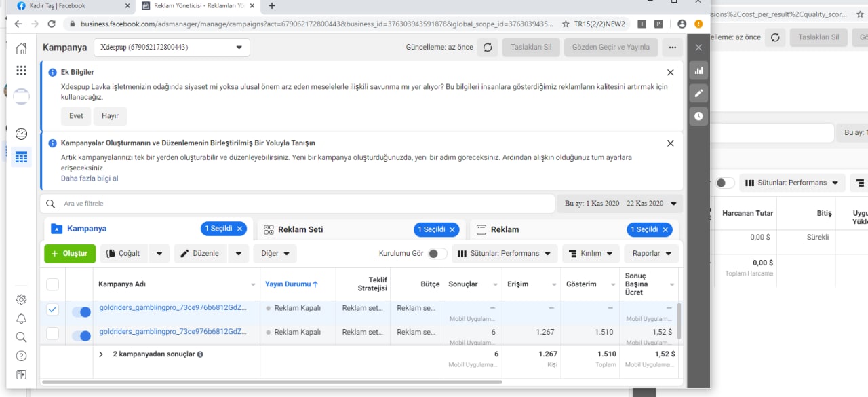
Task: Select the Reklam Yöneticisi browser tab
Action: [x=198, y=6]
